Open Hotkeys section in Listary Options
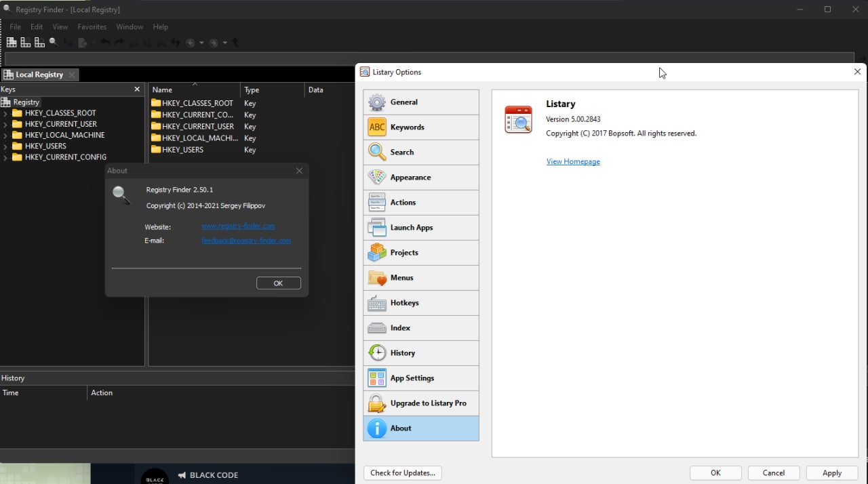868x484 pixels. point(421,303)
